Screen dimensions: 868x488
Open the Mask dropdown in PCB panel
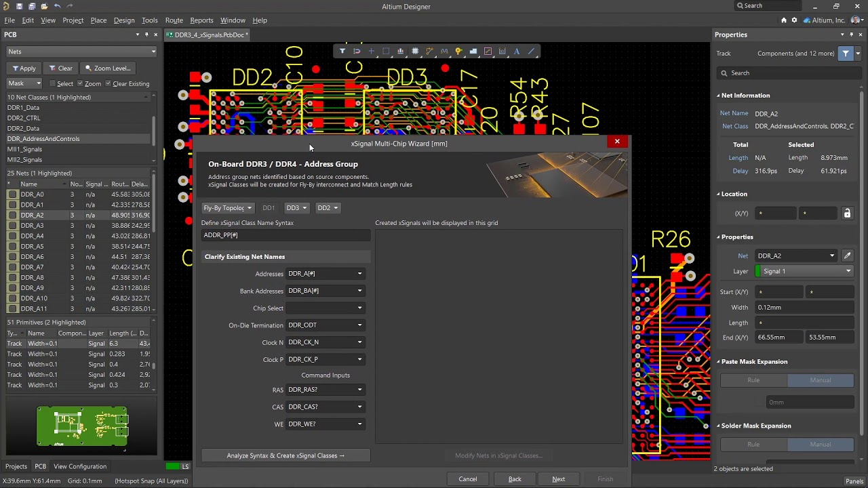[x=24, y=83]
